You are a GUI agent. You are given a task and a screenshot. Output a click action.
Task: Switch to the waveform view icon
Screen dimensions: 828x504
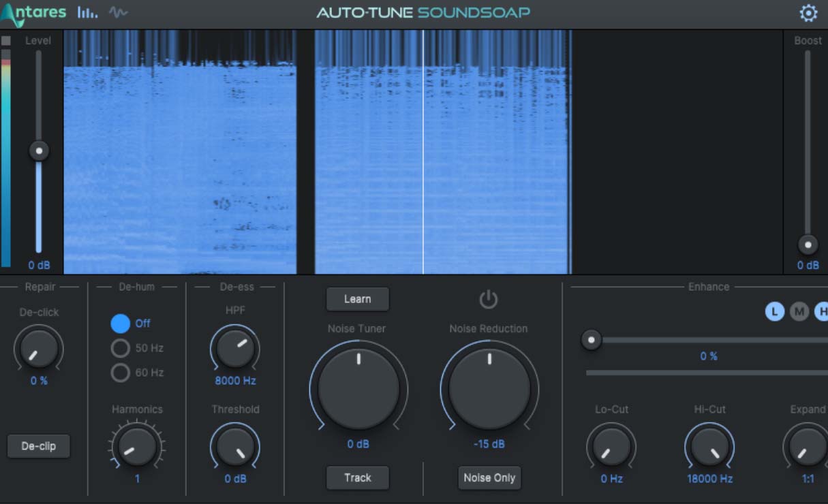(x=118, y=12)
